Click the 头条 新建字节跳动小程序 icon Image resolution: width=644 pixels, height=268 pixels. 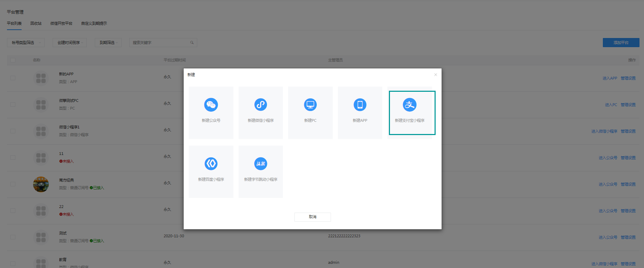click(261, 164)
